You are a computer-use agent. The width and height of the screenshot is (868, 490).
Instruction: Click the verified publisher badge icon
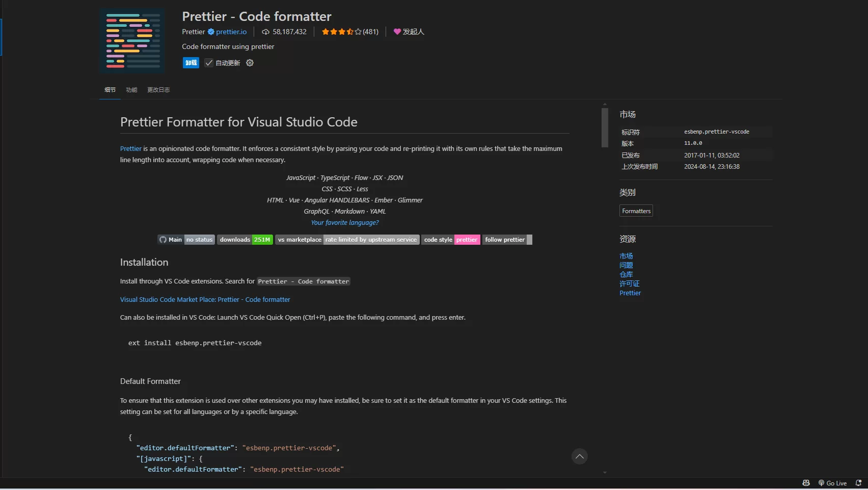pos(211,32)
